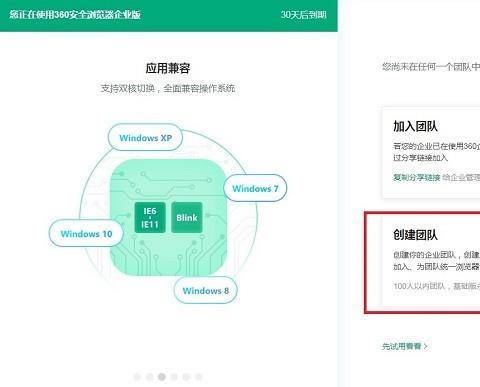Open the 创建团队 card
The height and width of the screenshot is (387, 480).
431,261
